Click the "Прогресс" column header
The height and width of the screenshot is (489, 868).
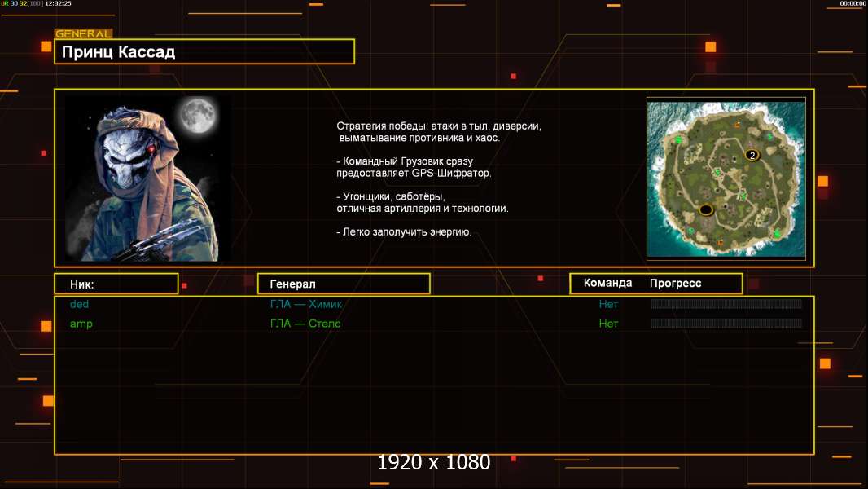675,283
